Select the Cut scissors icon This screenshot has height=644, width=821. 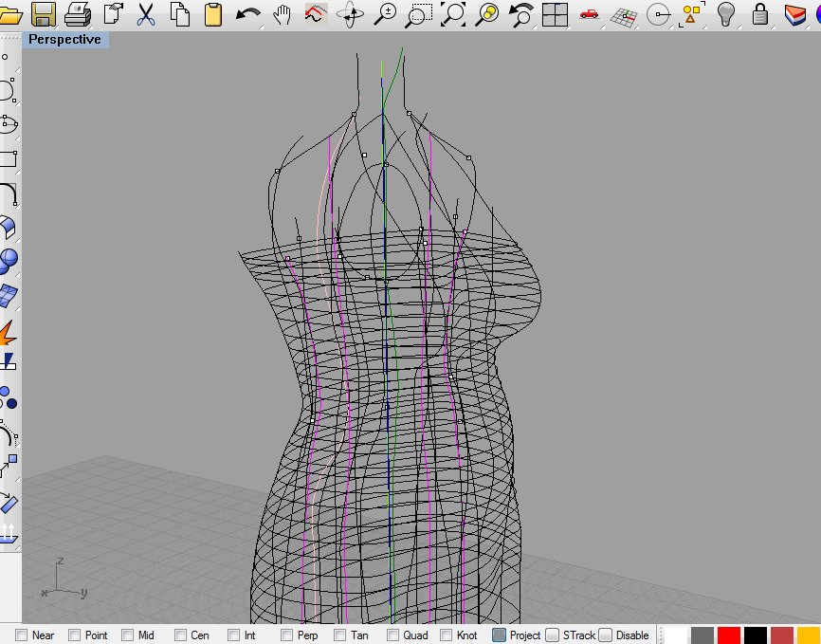[x=145, y=13]
